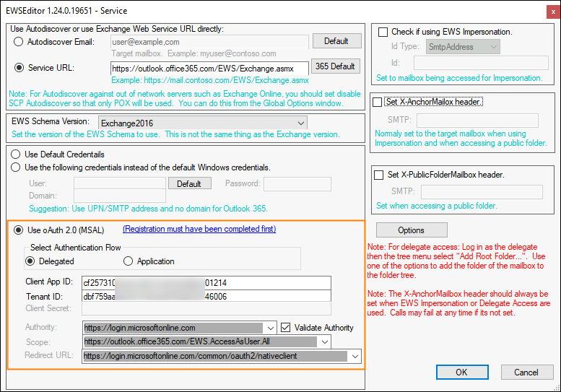The height and width of the screenshot is (392, 561).
Task: Close the EWSEditor Service dialog window
Action: click(x=553, y=12)
